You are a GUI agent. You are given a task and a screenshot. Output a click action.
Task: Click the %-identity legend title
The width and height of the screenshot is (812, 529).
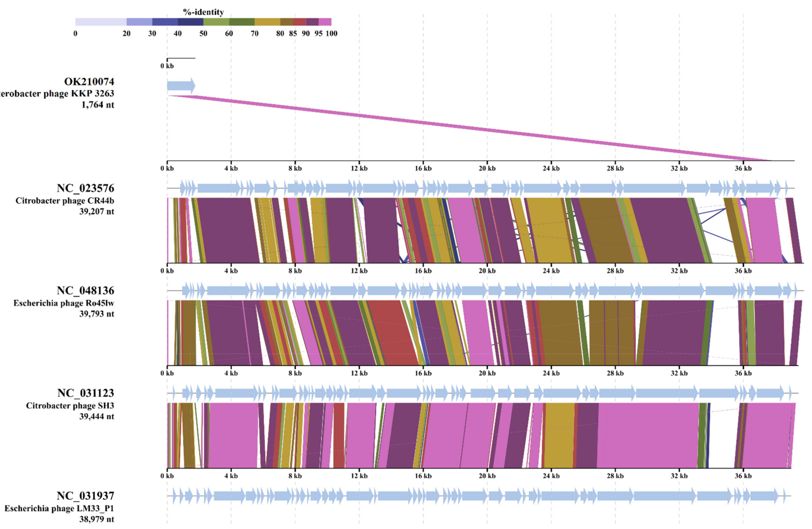203,12
